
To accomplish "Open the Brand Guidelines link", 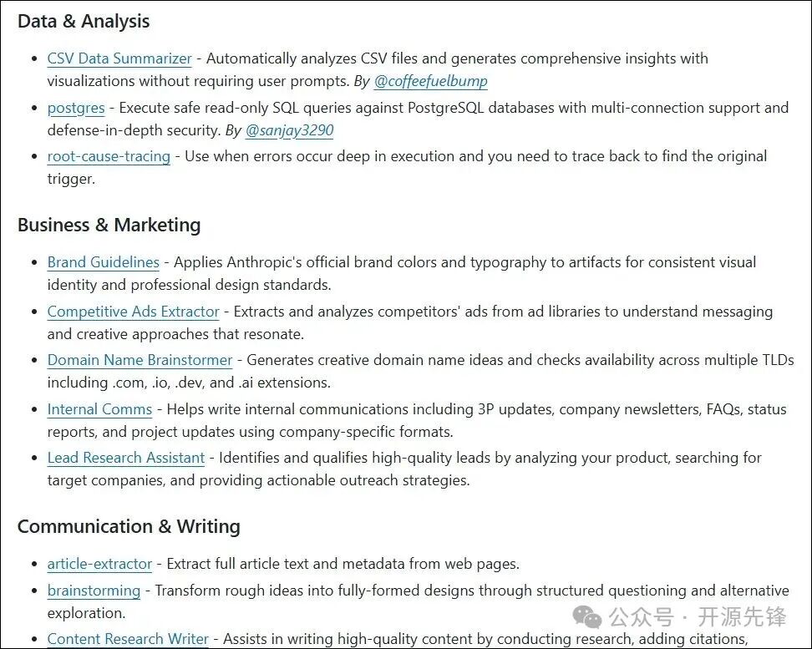I will click(103, 262).
